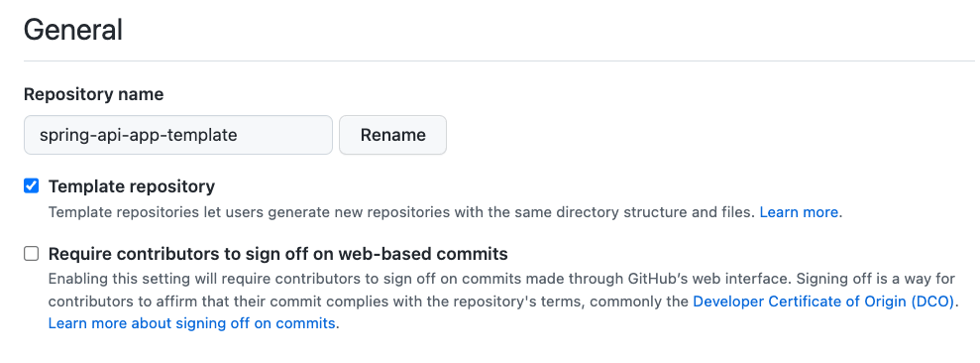Screen dimensions: 980x363
Task: Click the template repositories description sentence
Action: tap(446, 212)
